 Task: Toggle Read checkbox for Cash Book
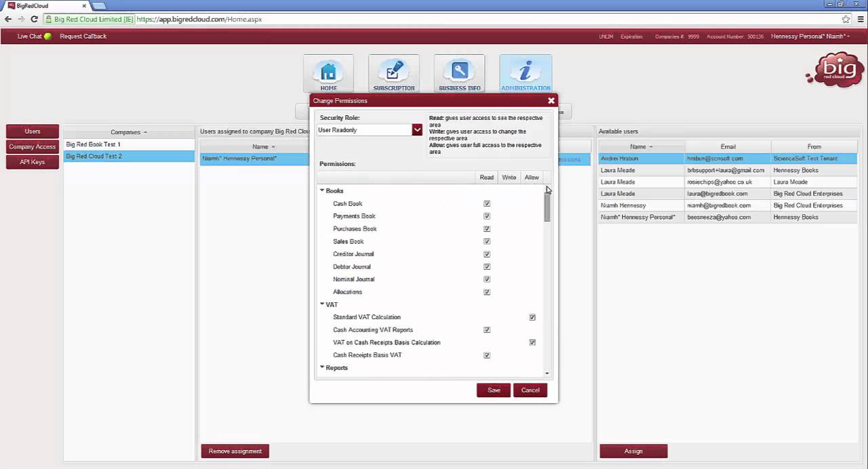486,203
